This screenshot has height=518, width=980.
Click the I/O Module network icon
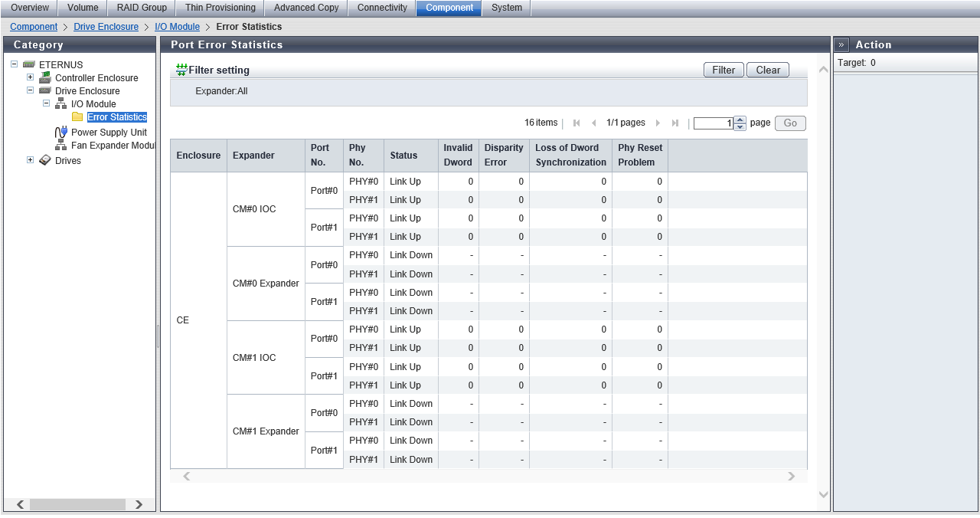point(61,103)
